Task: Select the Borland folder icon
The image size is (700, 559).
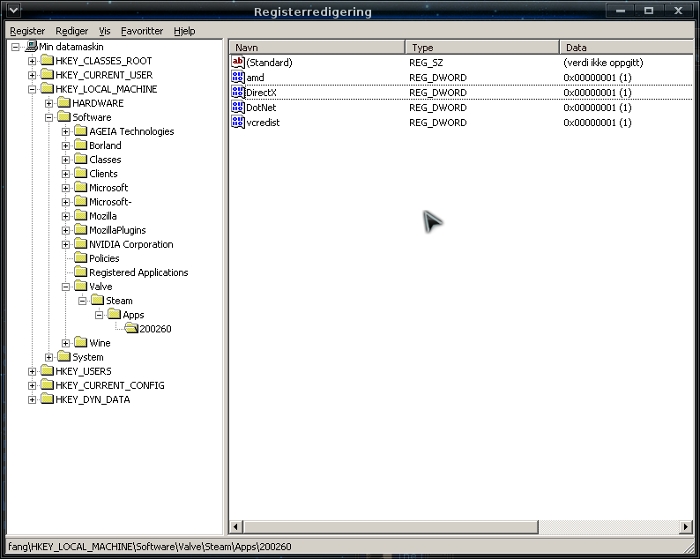Action: (81, 145)
